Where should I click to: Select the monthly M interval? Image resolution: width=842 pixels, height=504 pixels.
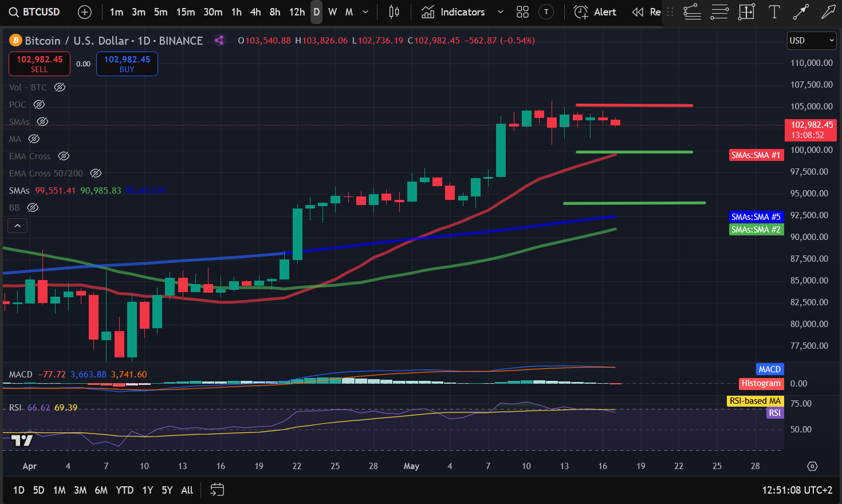coord(349,12)
